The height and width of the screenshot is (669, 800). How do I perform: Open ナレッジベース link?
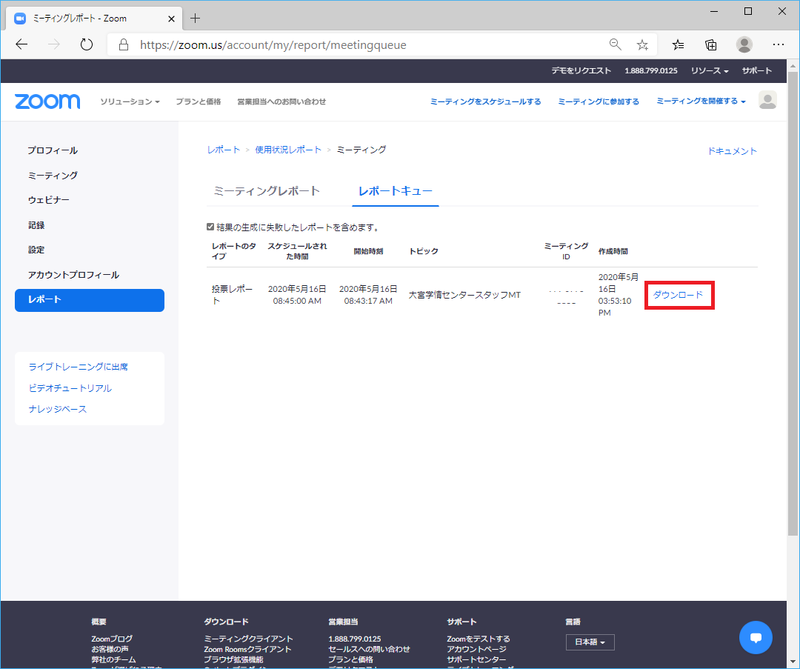[x=58, y=409]
